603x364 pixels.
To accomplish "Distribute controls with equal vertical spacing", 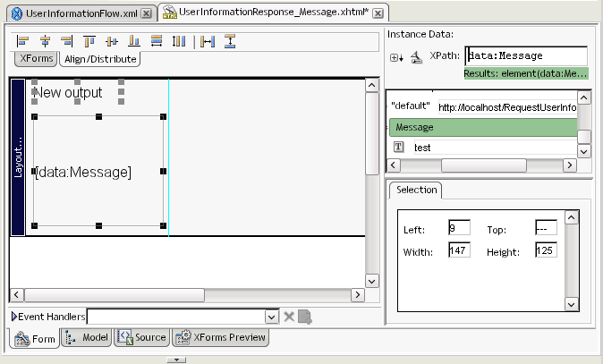I will tap(230, 41).
